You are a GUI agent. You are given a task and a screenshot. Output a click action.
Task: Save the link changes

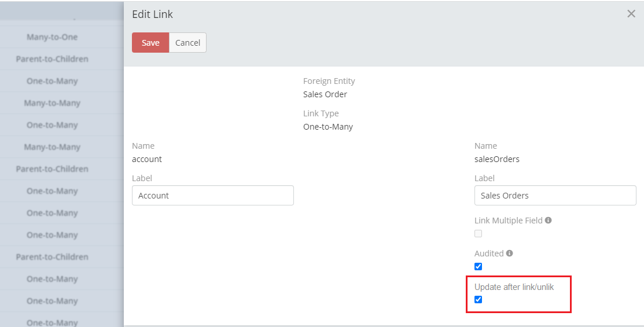click(x=150, y=43)
